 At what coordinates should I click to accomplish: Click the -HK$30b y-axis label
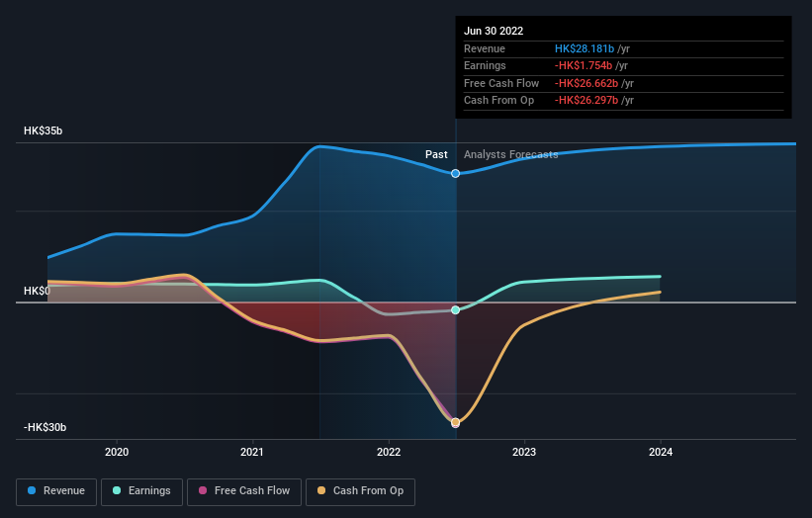45,427
